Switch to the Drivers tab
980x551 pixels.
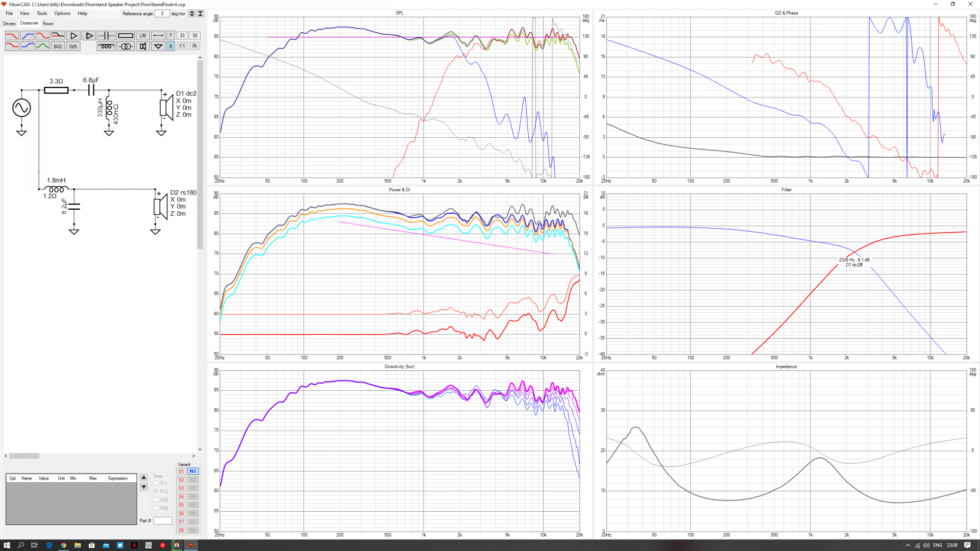pyautogui.click(x=9, y=23)
